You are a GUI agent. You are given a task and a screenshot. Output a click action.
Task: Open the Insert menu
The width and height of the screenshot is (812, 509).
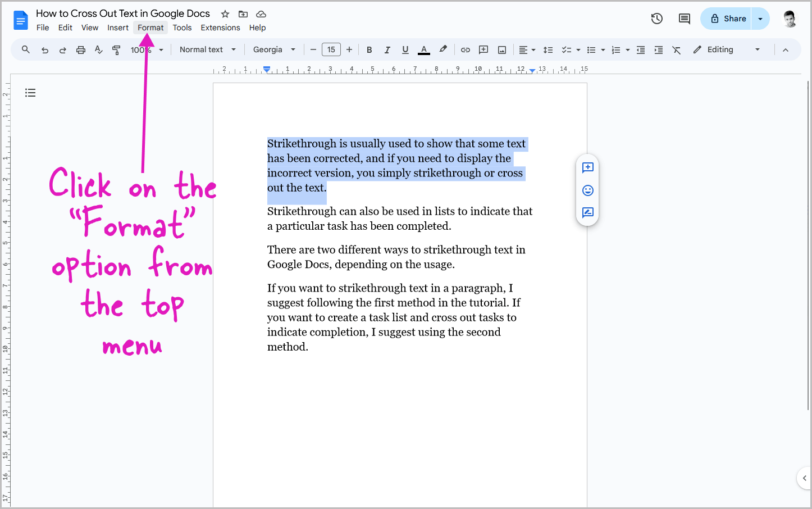118,28
